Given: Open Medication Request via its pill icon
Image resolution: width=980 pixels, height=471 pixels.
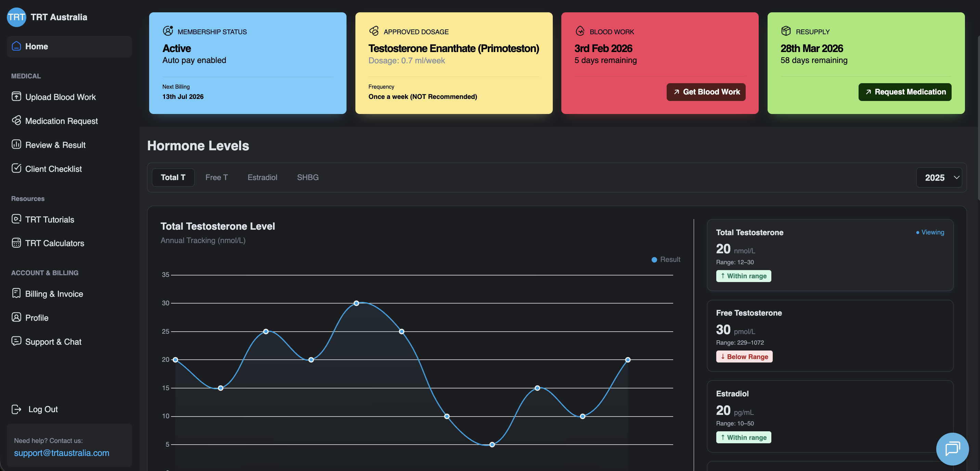Looking at the screenshot, I should coord(16,121).
